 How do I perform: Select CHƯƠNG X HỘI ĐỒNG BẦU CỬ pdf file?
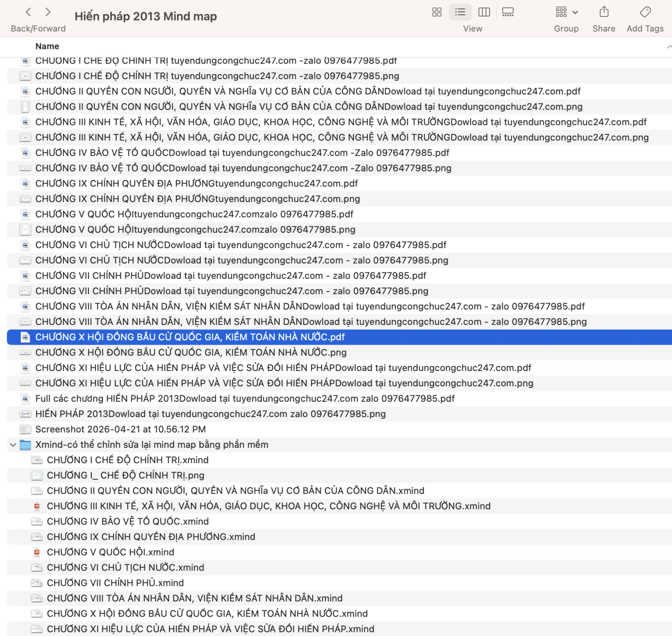click(x=190, y=337)
